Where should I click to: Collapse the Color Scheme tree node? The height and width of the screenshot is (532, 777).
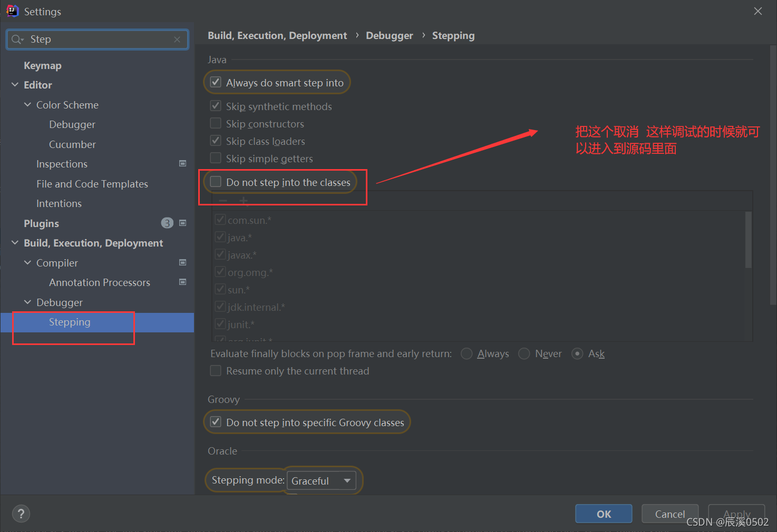(27, 105)
